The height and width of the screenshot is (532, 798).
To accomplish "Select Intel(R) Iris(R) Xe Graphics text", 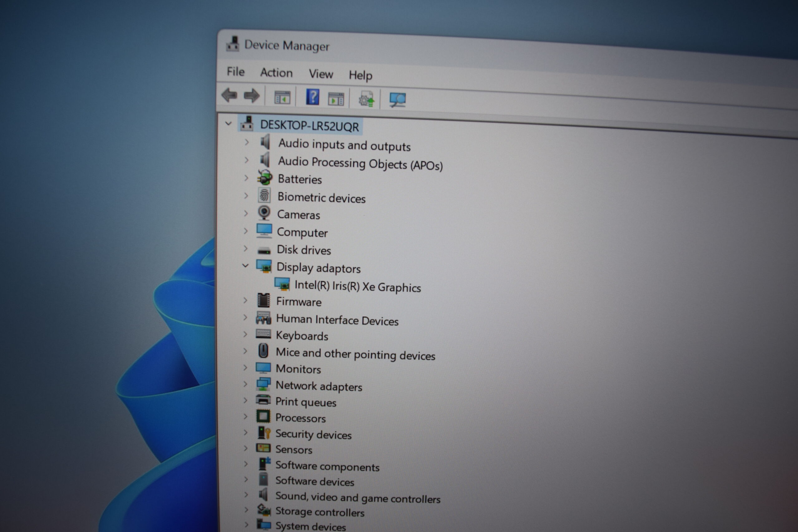I will click(x=358, y=286).
